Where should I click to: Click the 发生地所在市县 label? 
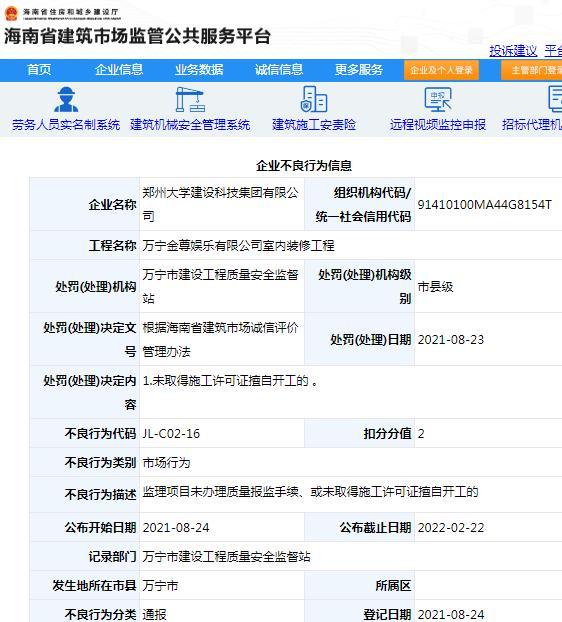94,586
